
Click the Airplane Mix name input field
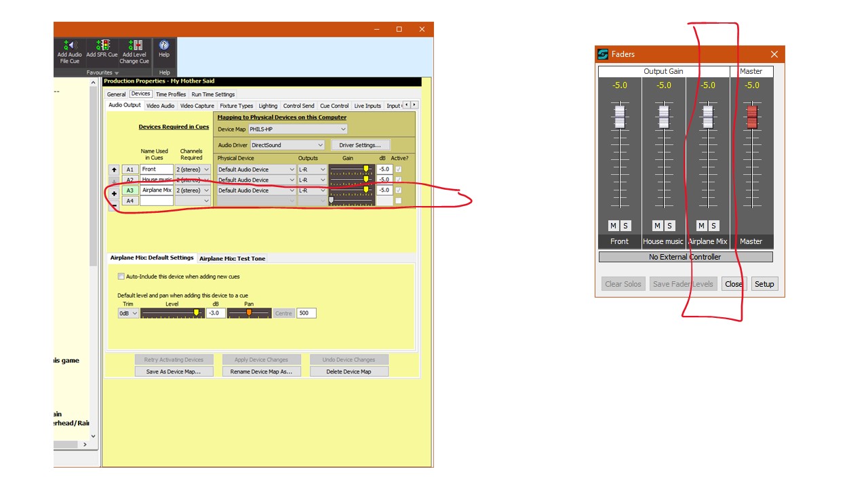(x=157, y=190)
